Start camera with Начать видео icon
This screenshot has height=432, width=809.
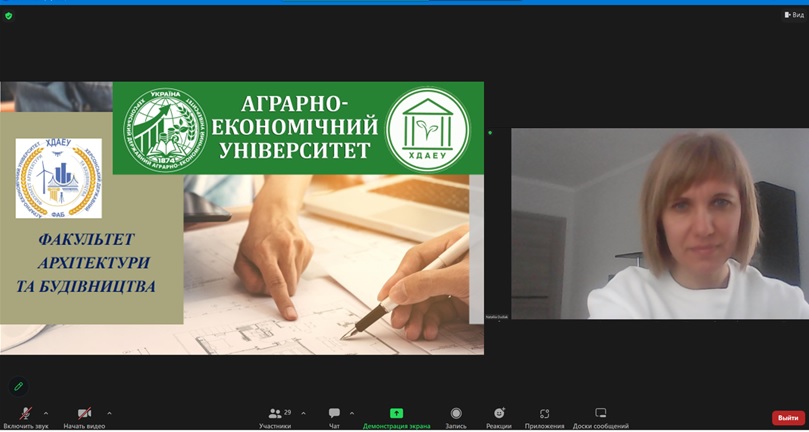[84, 413]
